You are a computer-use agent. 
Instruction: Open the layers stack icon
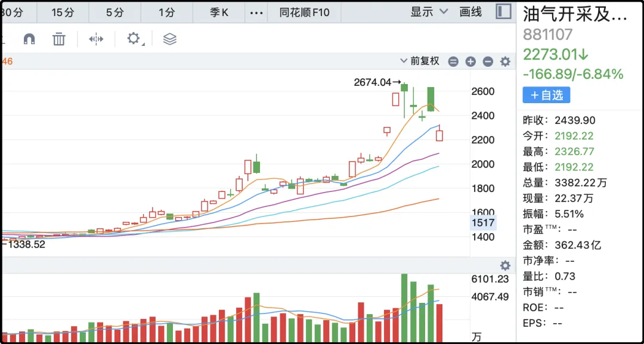(x=170, y=39)
